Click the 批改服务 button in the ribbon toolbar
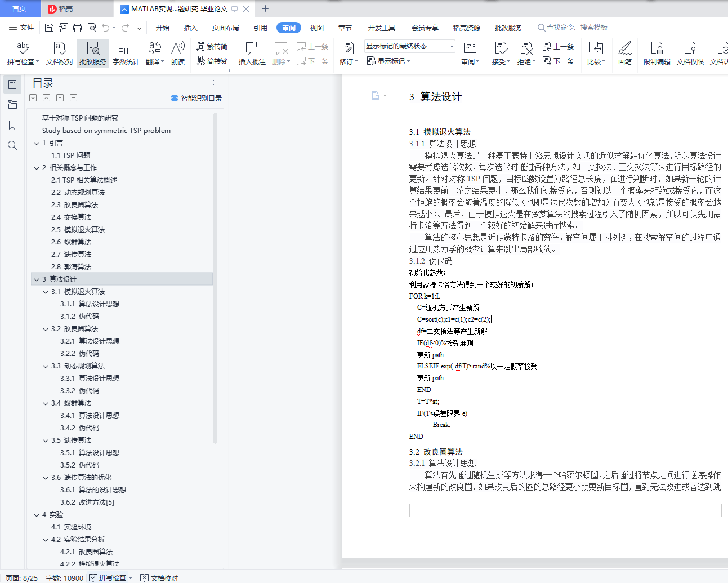This screenshot has width=728, height=583. click(x=92, y=54)
